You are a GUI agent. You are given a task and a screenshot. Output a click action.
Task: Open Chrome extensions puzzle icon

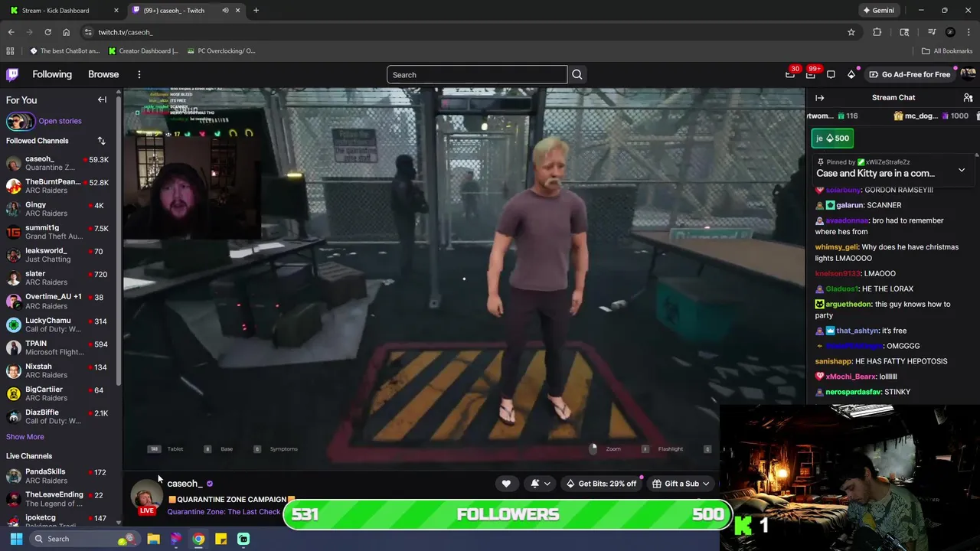coord(877,32)
